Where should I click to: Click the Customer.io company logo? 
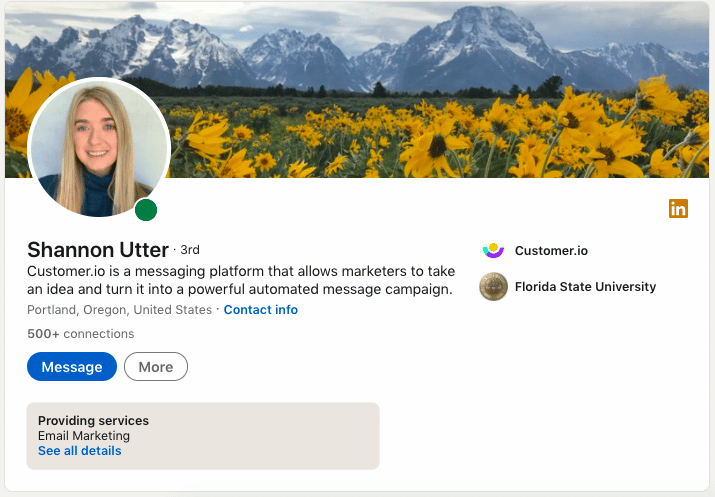coord(493,250)
